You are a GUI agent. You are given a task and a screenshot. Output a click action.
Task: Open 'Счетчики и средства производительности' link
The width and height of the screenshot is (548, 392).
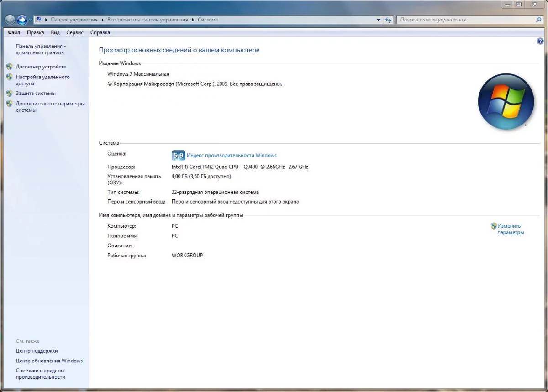(x=40, y=374)
